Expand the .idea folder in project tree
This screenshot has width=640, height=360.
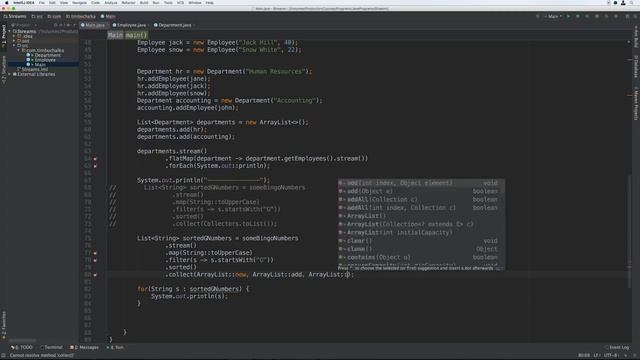[14, 36]
